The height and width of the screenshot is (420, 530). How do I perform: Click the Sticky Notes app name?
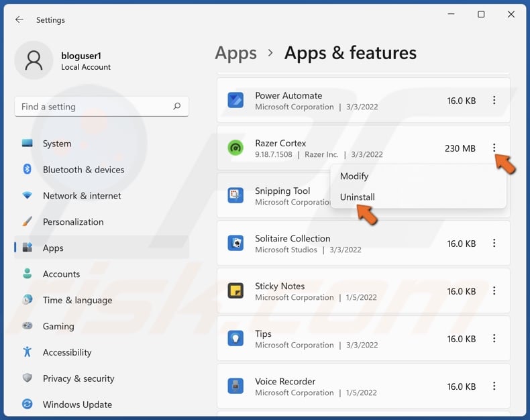pyautogui.click(x=280, y=286)
